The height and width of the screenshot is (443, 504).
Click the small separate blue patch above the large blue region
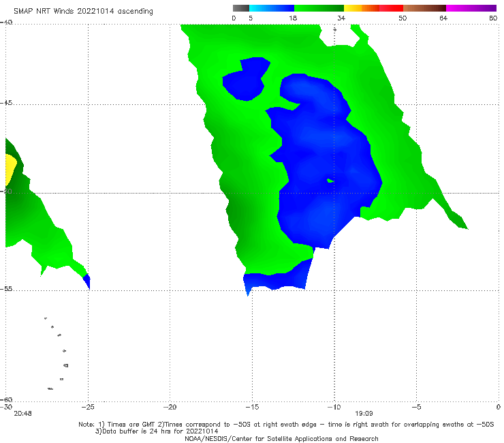pyautogui.click(x=247, y=80)
